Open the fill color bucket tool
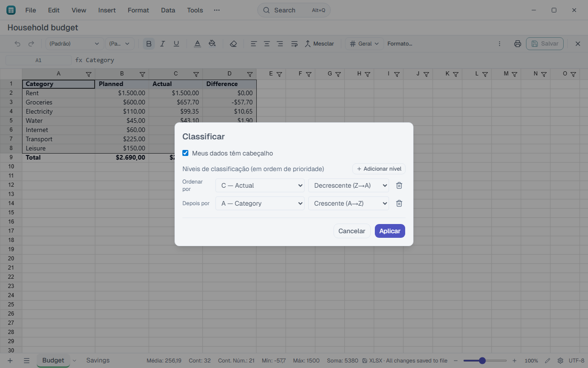The width and height of the screenshot is (588, 368). coord(212,44)
